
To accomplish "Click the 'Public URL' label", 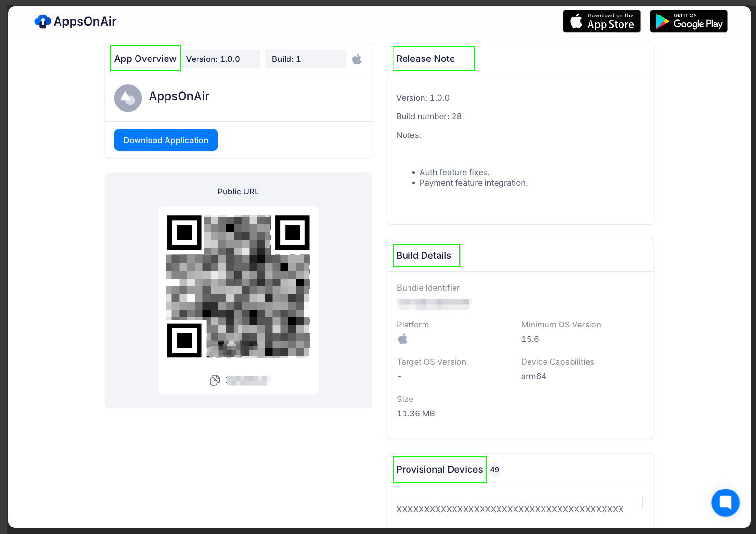I will (x=238, y=192).
